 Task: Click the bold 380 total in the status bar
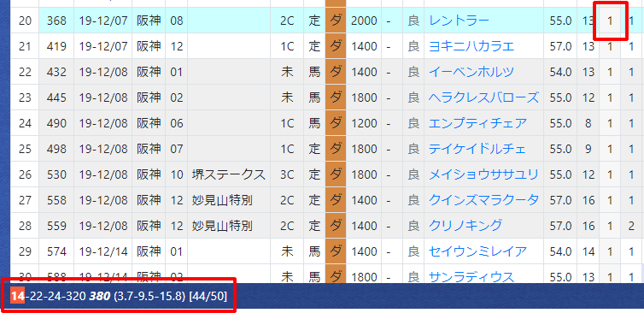99,296
